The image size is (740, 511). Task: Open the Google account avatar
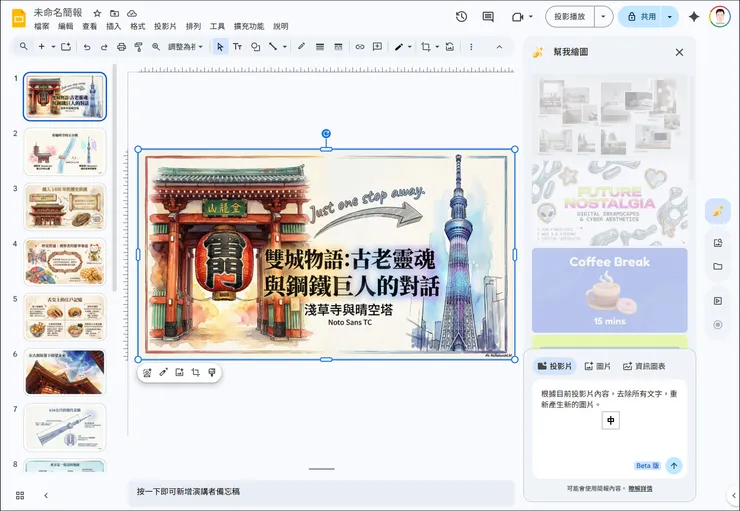[x=719, y=17]
